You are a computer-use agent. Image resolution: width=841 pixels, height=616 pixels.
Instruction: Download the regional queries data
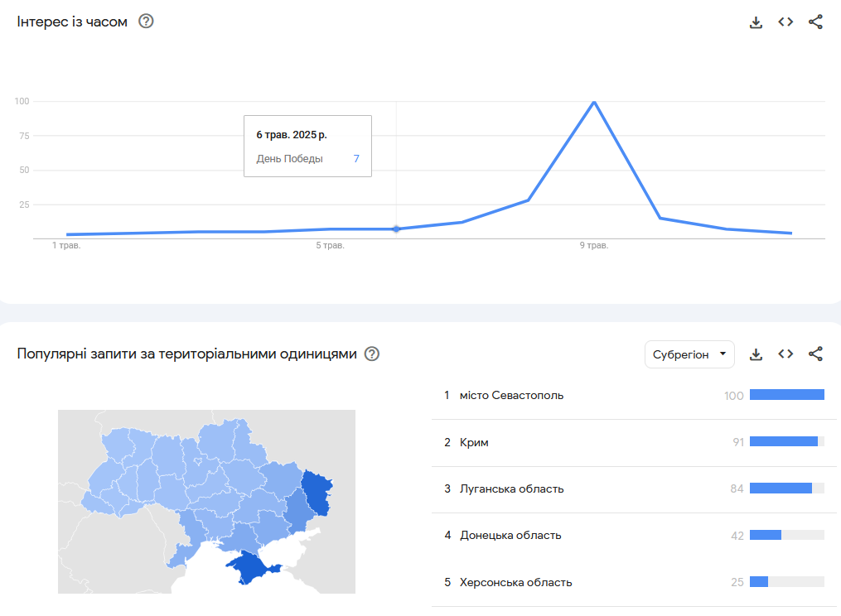point(756,354)
